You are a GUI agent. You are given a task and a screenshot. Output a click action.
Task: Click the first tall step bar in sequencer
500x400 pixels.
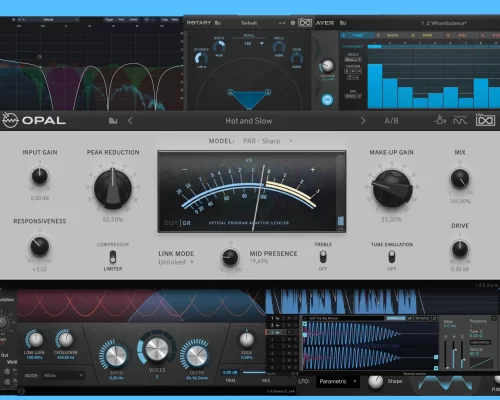[375, 86]
